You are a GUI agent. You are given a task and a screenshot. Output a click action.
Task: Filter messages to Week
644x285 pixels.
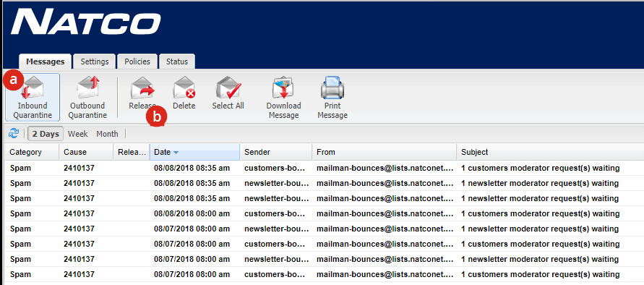pos(77,134)
